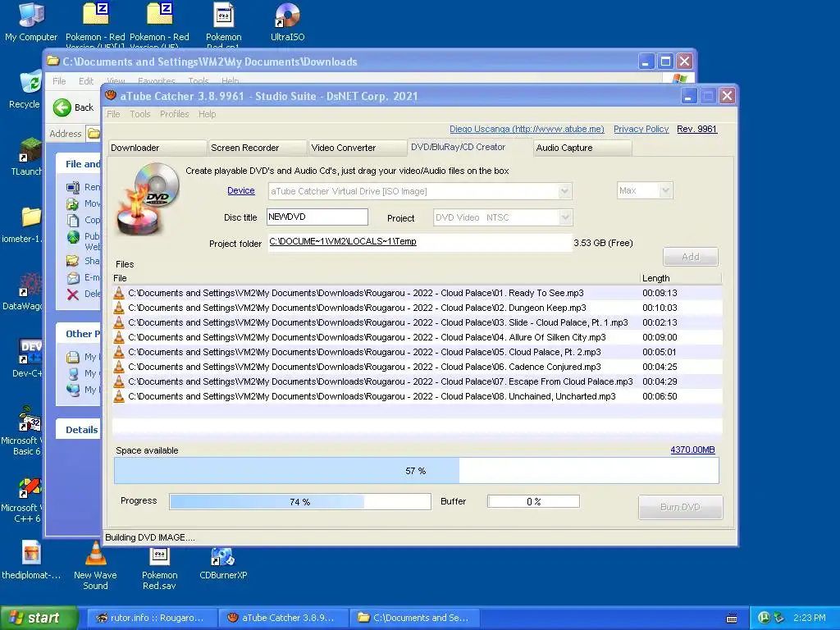Open the Help menu in aTube Catcher

click(207, 114)
